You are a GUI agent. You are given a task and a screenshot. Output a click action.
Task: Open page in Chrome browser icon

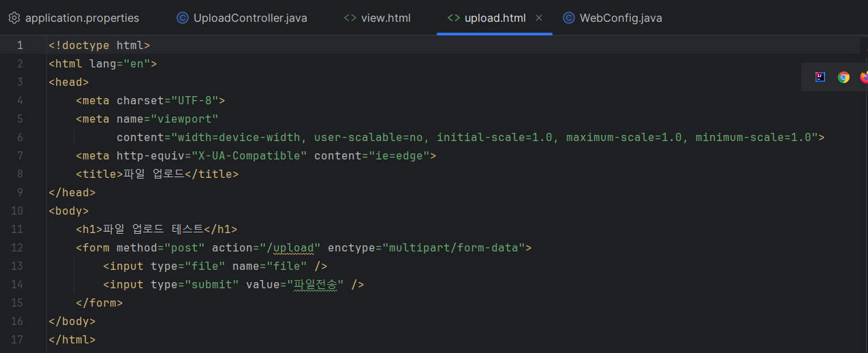(x=843, y=77)
